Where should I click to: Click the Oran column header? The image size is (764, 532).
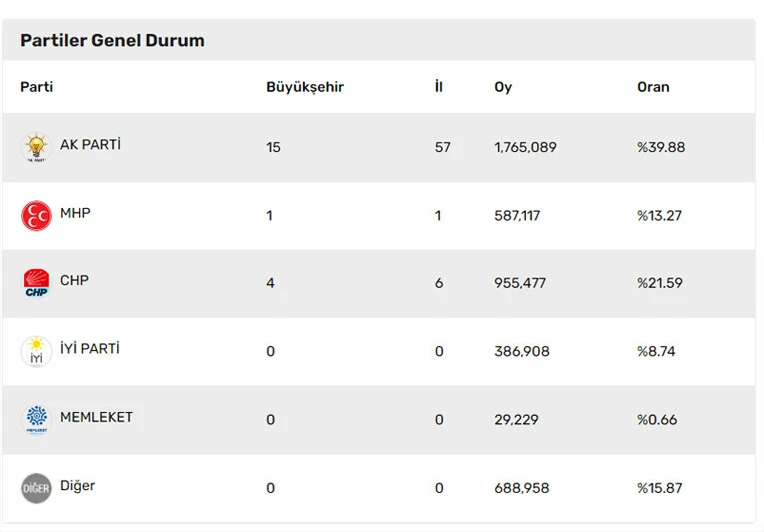[653, 87]
